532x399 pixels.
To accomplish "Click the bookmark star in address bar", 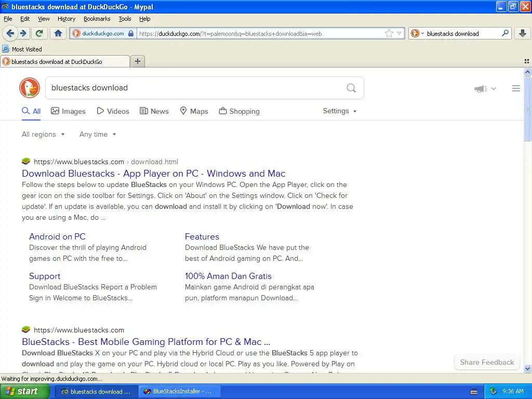I will click(x=389, y=33).
